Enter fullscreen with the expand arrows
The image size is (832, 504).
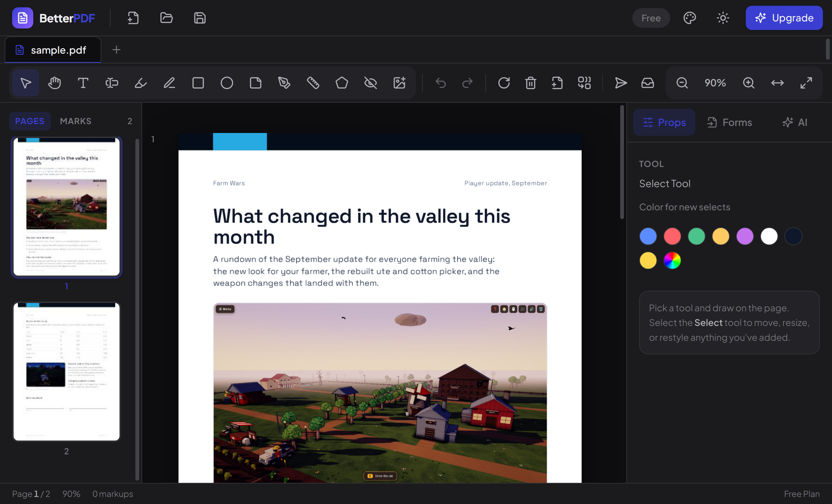pos(806,83)
